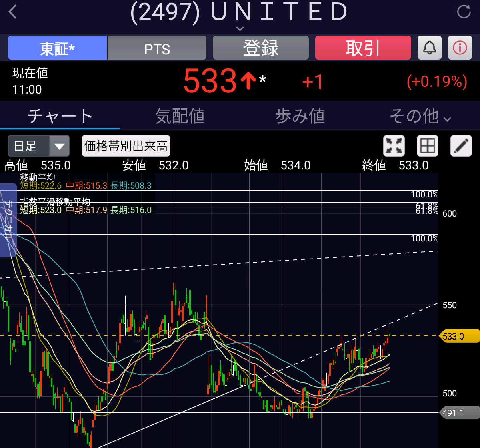Open the 日足 timeframe dropdown

click(x=39, y=146)
